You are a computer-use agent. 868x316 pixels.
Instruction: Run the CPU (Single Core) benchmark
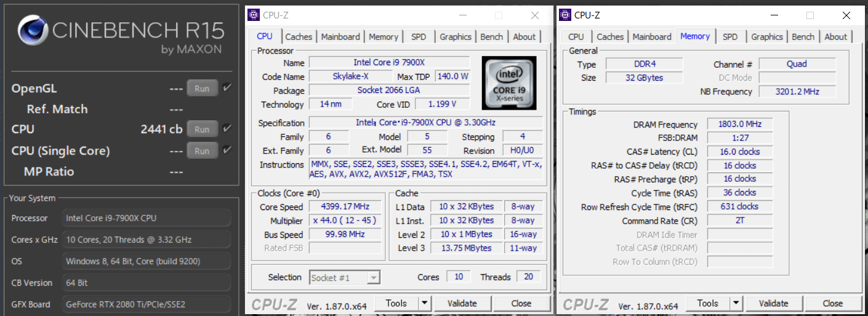[202, 150]
